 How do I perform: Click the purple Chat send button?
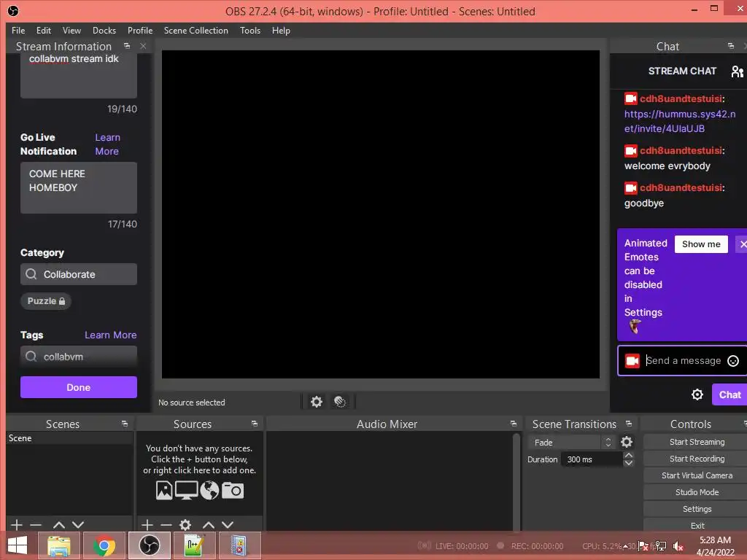coord(729,394)
